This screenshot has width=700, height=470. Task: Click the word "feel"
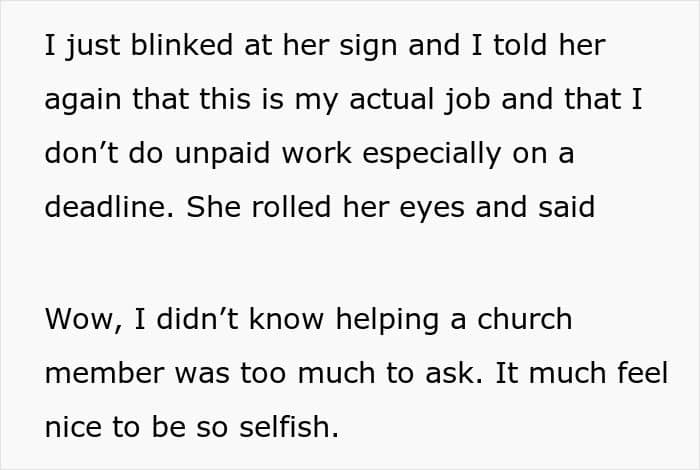click(642, 373)
